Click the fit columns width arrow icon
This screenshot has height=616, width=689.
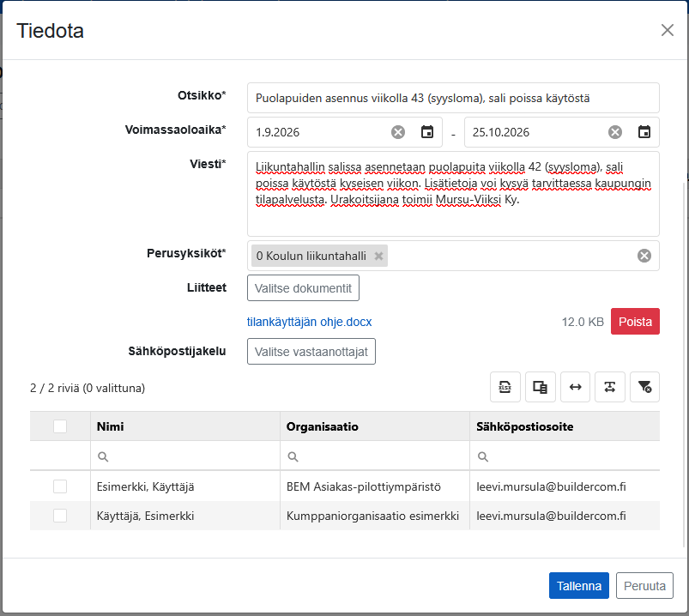tap(575, 387)
